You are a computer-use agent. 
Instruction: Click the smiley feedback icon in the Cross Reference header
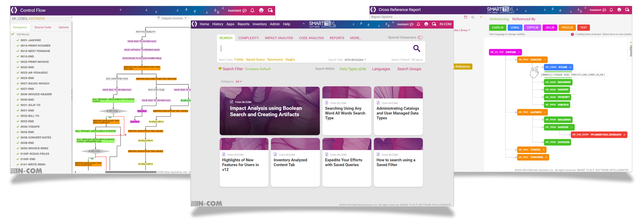click(x=619, y=10)
